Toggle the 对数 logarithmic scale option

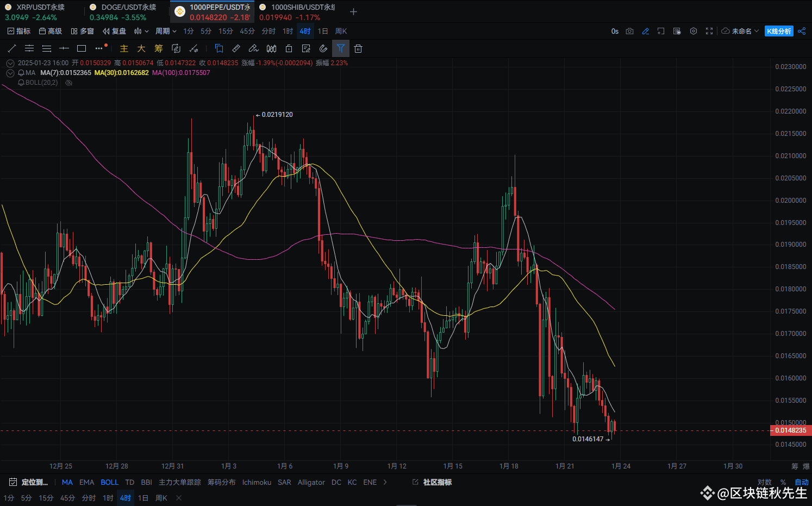click(x=764, y=482)
